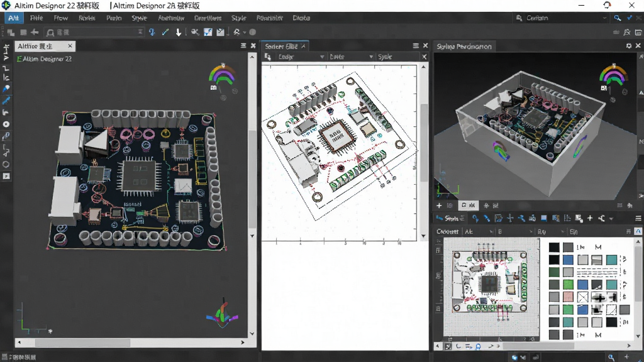Switch to the Styling Perdnorion tab
The height and width of the screenshot is (362, 644).
464,47
